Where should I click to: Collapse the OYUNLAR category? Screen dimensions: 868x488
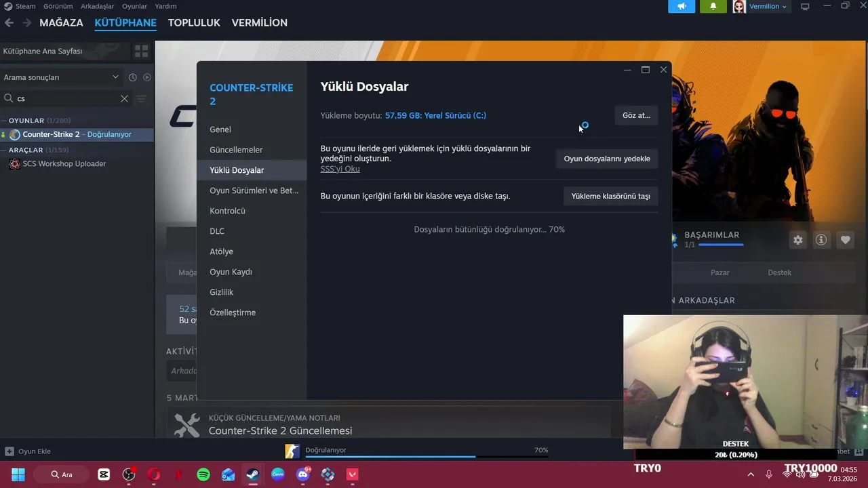4,121
